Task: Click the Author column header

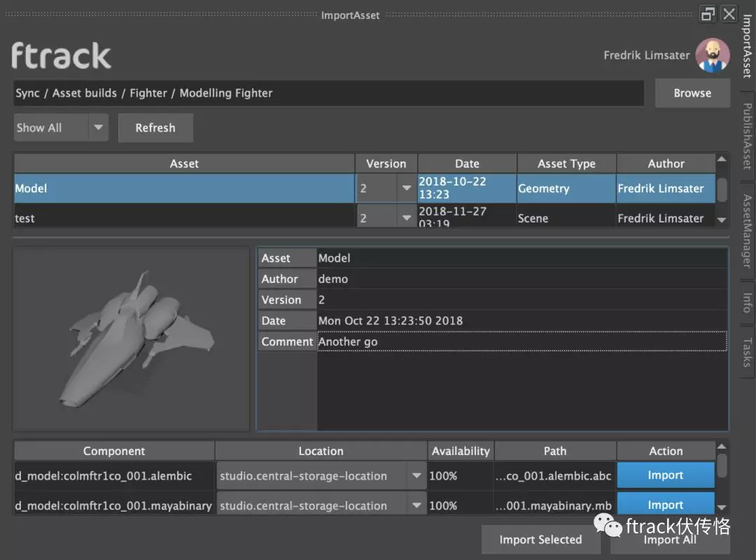Action: click(x=666, y=164)
